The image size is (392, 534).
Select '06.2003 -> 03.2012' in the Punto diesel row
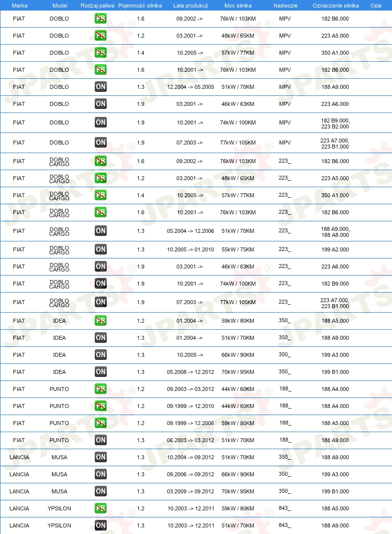point(190,440)
